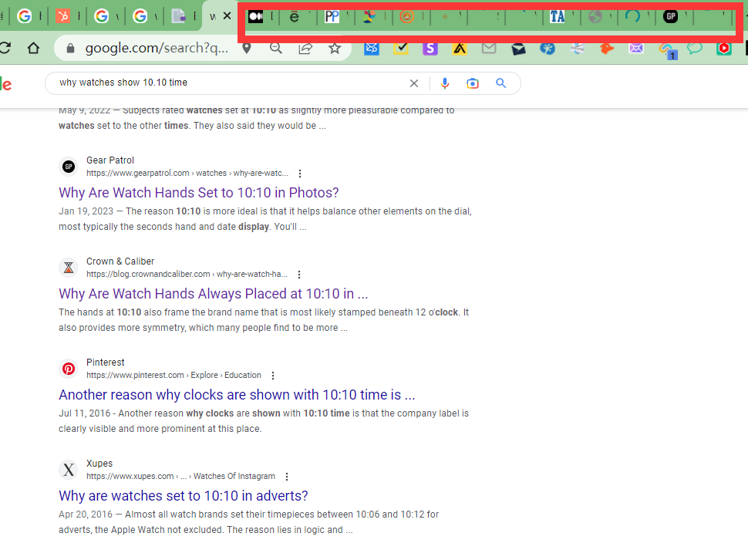Screen dimensions: 748x560
Task: Close the active search tab
Action: coord(227,16)
